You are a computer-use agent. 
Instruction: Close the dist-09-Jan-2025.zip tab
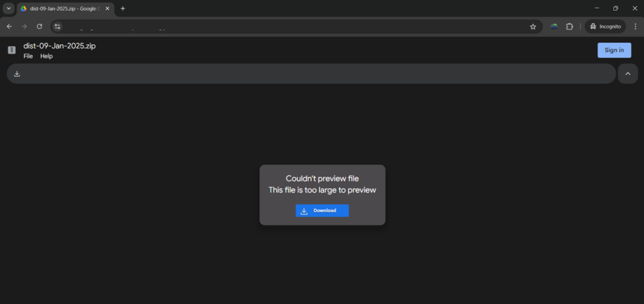click(106, 8)
